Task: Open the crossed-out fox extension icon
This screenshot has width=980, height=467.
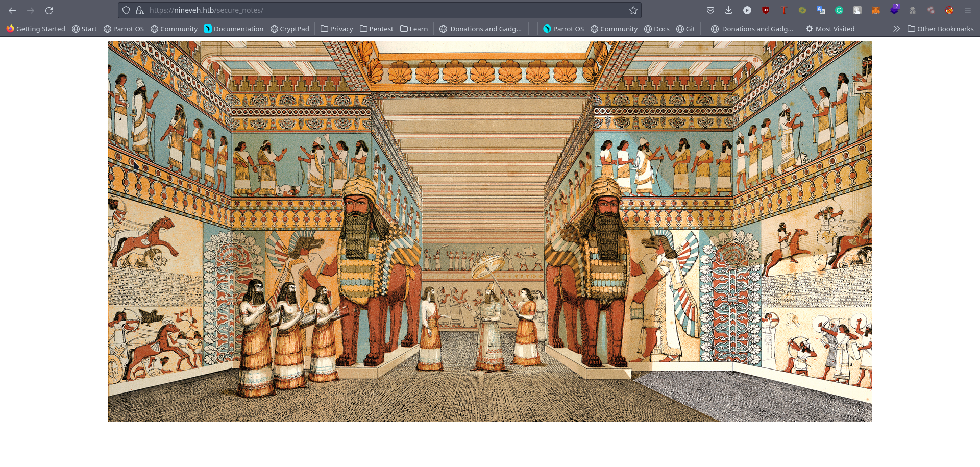Action: [949, 10]
